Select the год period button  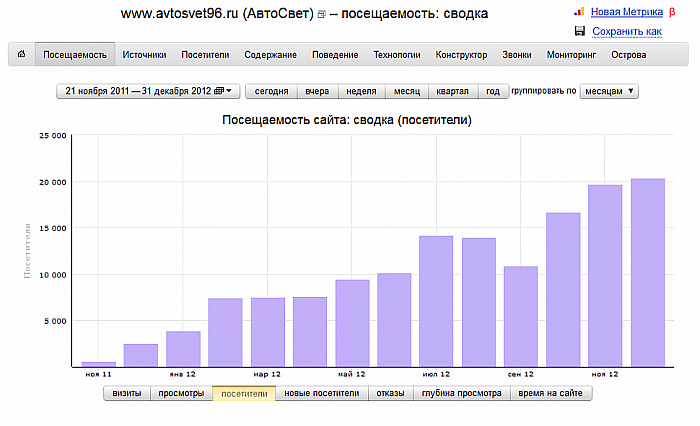point(493,91)
